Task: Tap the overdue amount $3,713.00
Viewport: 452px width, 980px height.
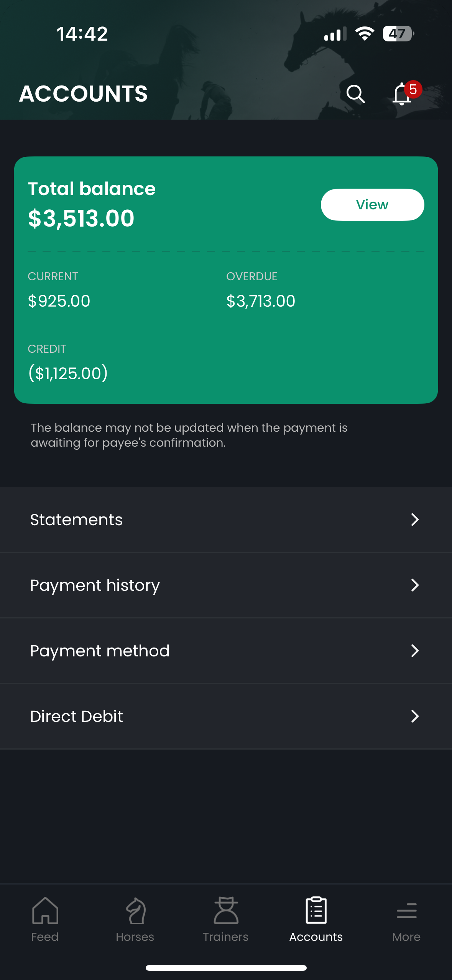Action: point(261,301)
